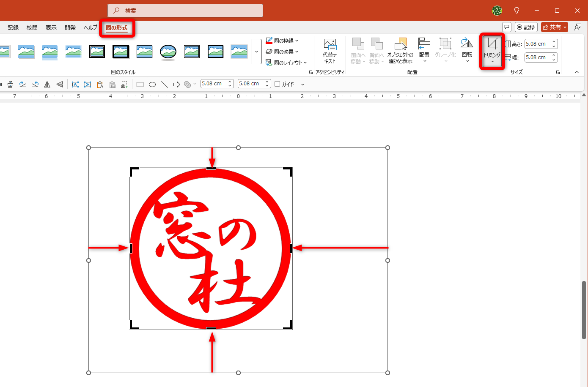
Task: Open the picture styles gallery dropdown
Action: tap(256, 51)
